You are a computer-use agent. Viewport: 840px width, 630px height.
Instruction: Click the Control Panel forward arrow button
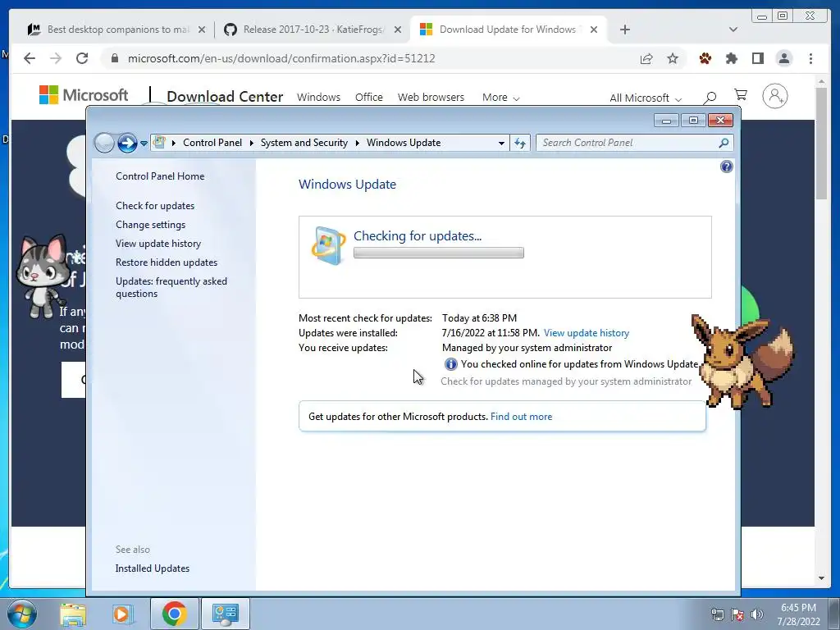point(127,143)
